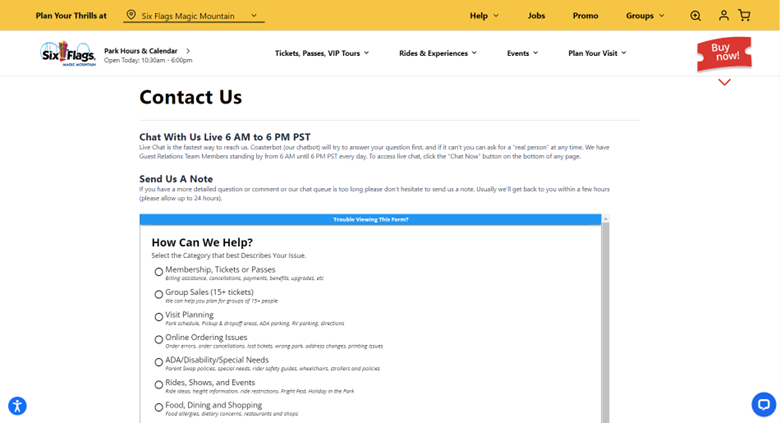Click the location pin icon
The image size is (780, 423).
coord(131,15)
